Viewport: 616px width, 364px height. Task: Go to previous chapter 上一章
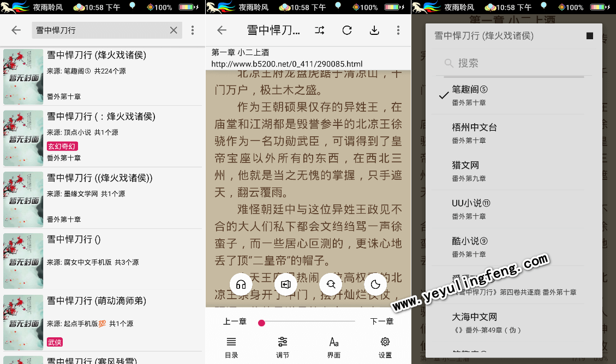click(x=235, y=321)
